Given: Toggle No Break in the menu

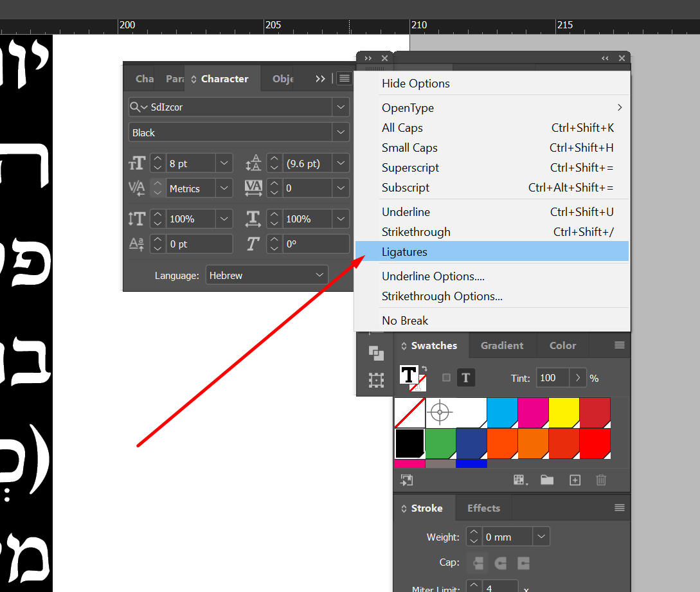Looking at the screenshot, I should click(492, 321).
